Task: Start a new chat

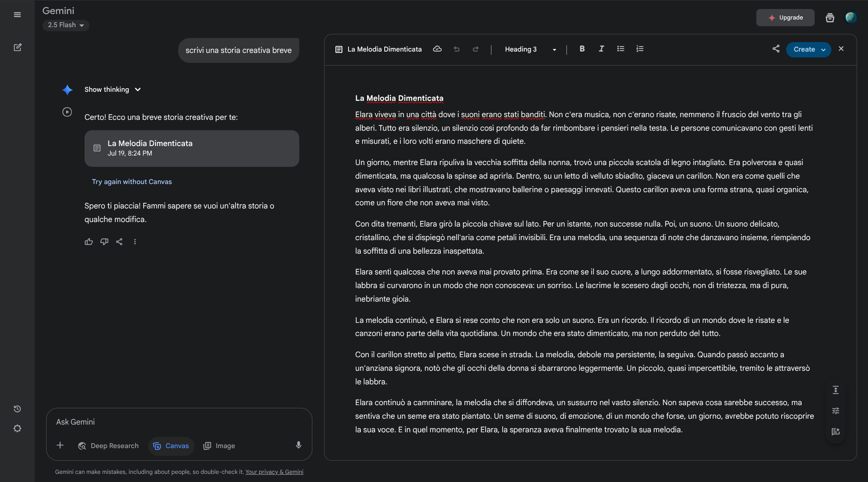Action: click(17, 47)
